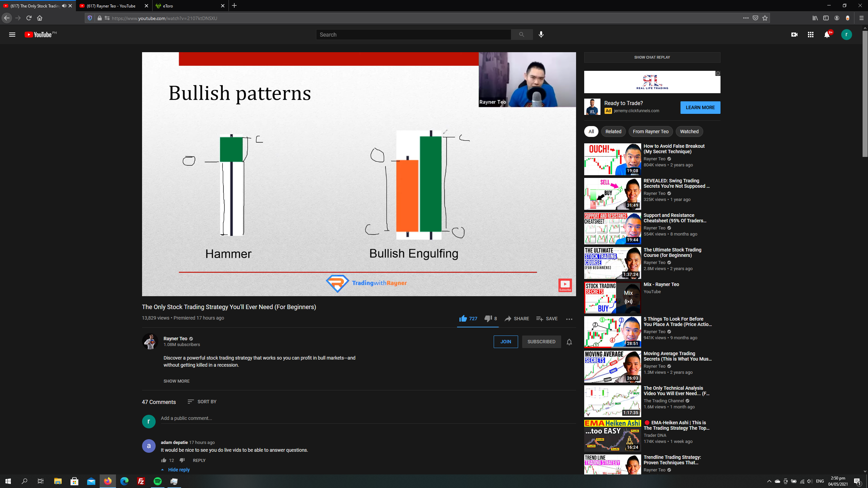This screenshot has width=868, height=488.
Task: Open account avatar menu in header
Action: [x=846, y=35]
